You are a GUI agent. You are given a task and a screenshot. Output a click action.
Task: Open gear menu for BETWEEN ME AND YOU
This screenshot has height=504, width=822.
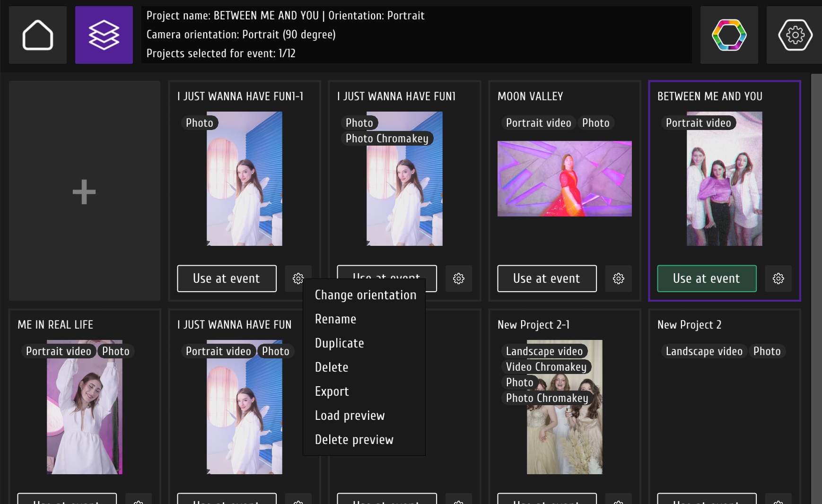click(778, 278)
